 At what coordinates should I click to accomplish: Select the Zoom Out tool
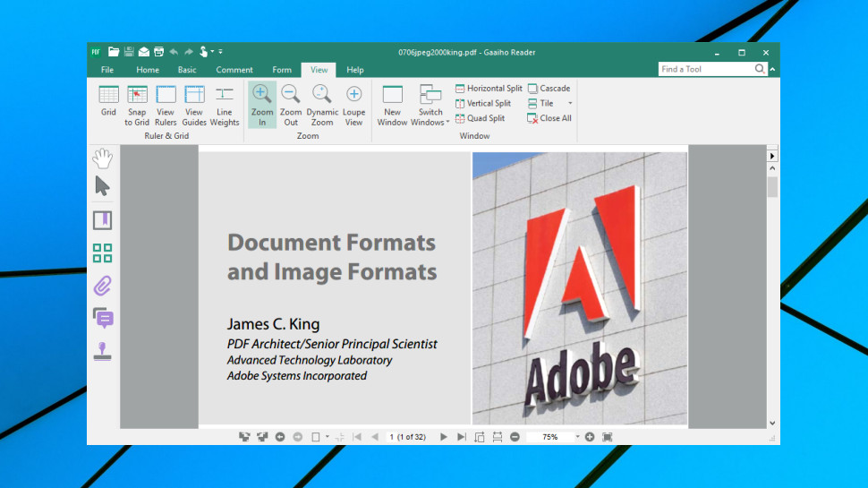tap(291, 106)
